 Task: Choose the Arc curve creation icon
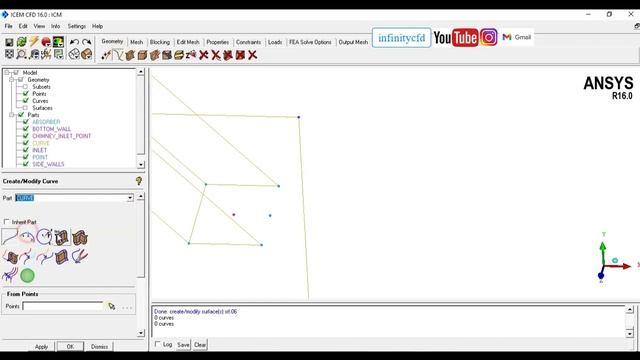(x=27, y=237)
